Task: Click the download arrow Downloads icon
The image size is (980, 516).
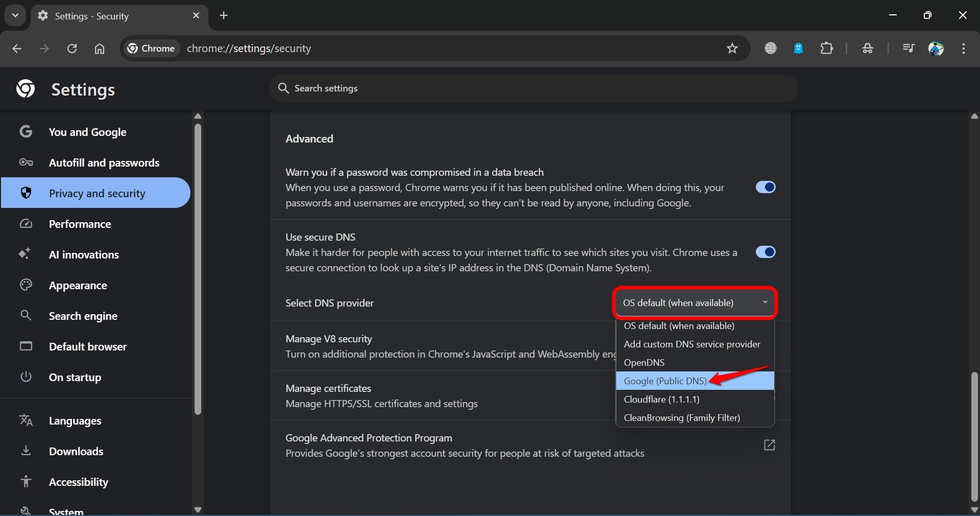Action: [x=26, y=451]
